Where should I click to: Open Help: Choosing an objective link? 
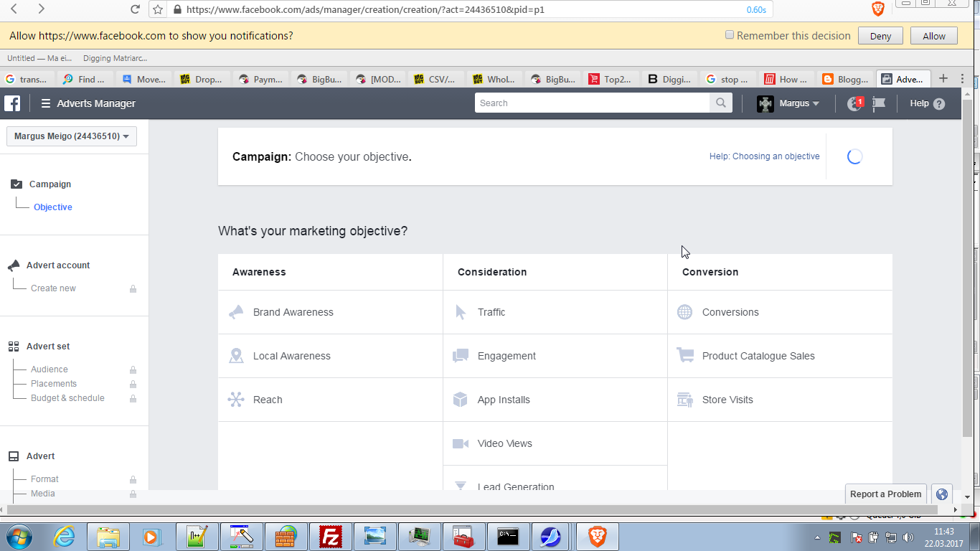click(764, 156)
